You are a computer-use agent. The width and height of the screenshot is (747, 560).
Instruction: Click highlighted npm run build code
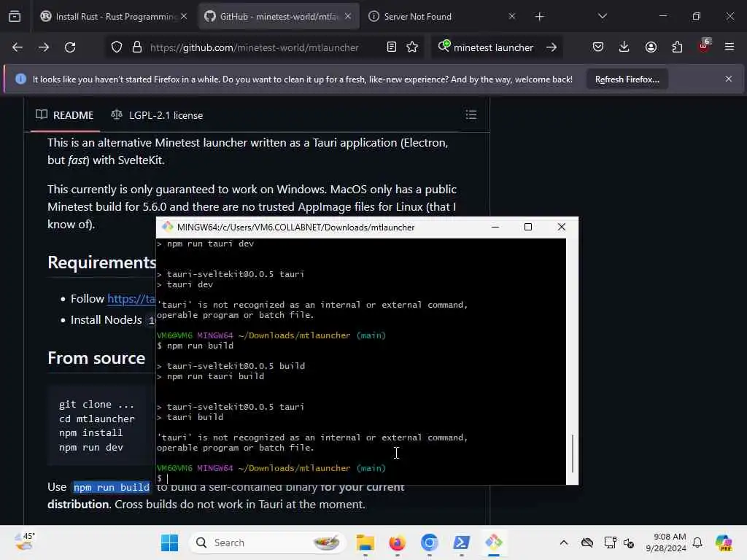112,487
